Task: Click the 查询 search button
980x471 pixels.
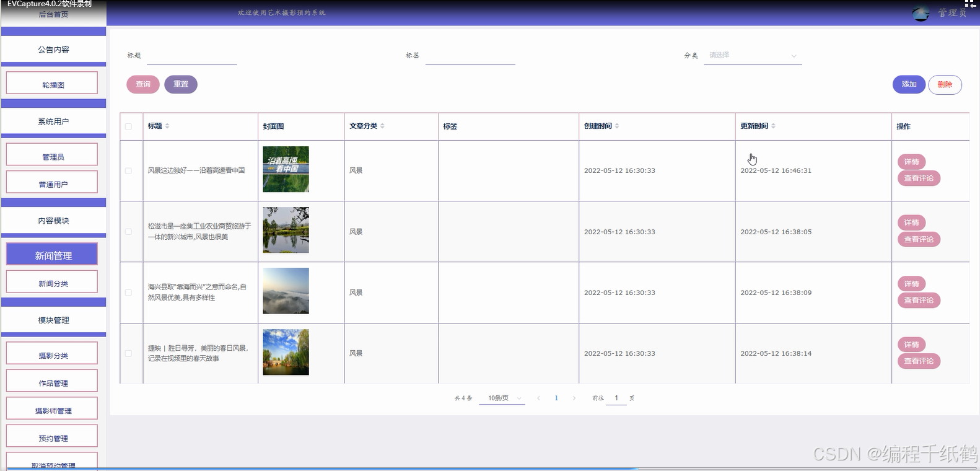Action: [143, 84]
